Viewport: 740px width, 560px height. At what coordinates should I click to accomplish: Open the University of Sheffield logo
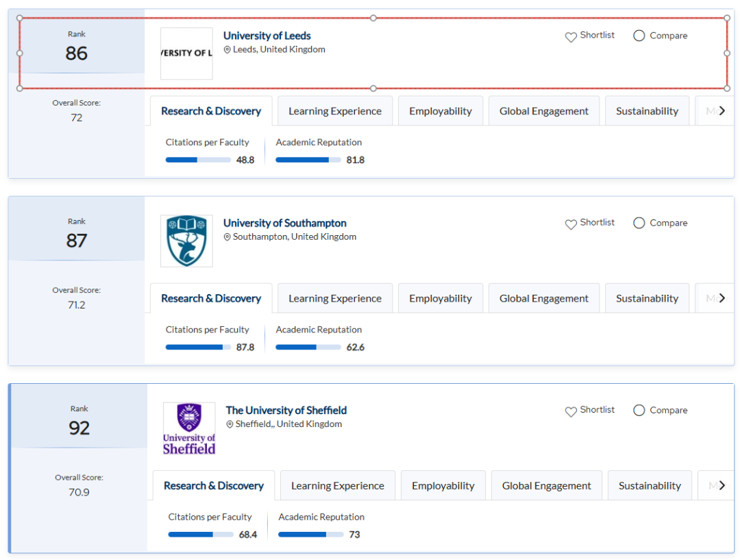pos(189,428)
